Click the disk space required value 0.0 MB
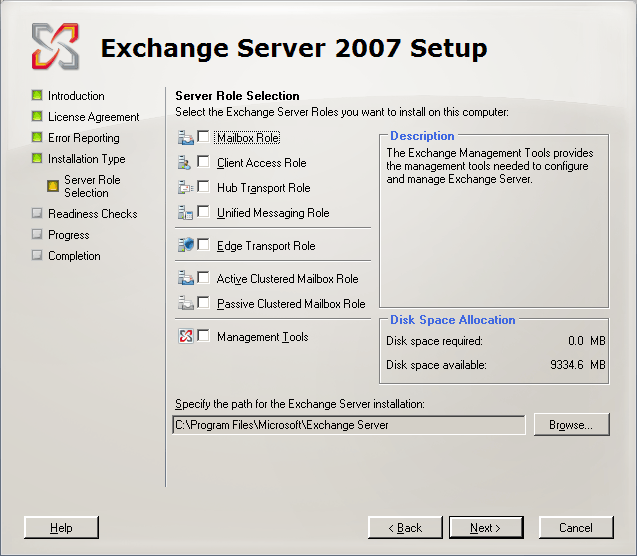The height and width of the screenshot is (556, 637). coord(587,340)
